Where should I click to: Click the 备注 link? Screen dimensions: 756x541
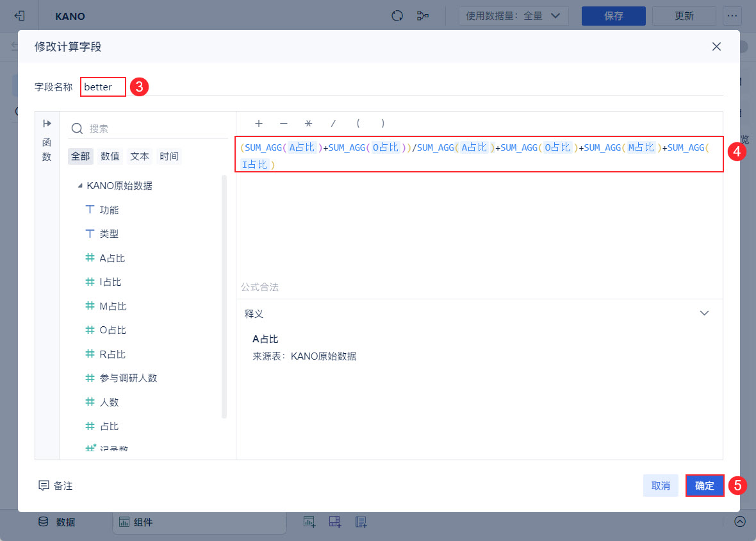coord(63,485)
